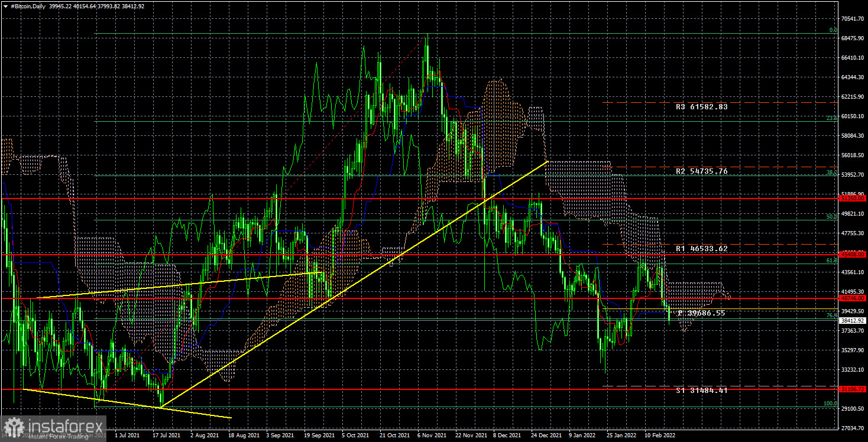868x442 pixels.
Task: Click the 29100.50 price axis label
Action: coord(853,409)
